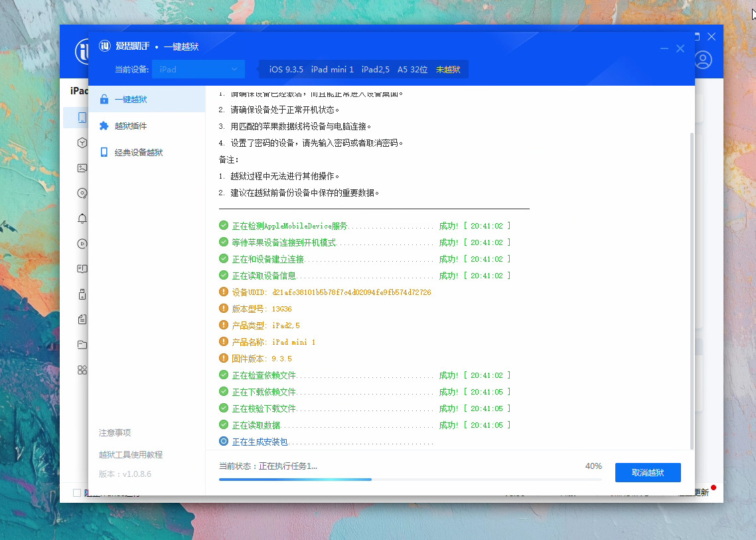This screenshot has width=756, height=540.
Task: Minimize the 一键越狱 dialog
Action: pos(664,48)
